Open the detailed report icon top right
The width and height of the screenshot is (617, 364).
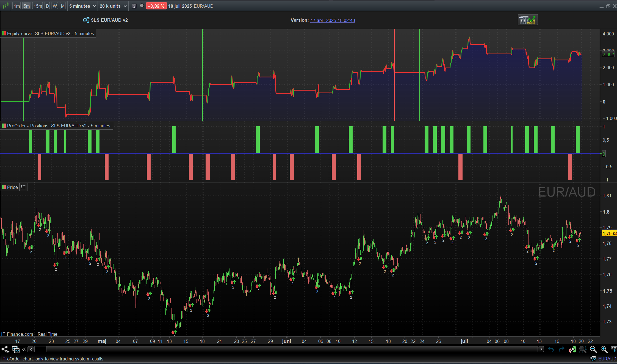click(528, 20)
